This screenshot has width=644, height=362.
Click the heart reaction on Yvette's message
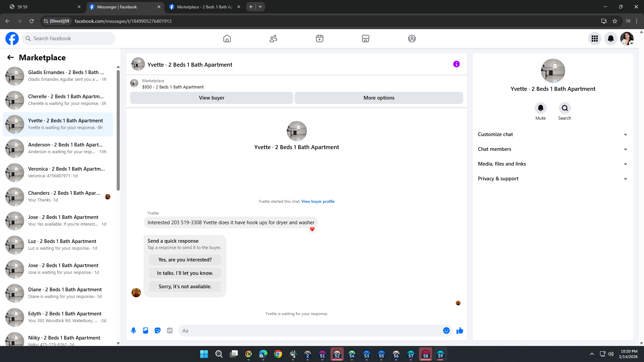312,229
